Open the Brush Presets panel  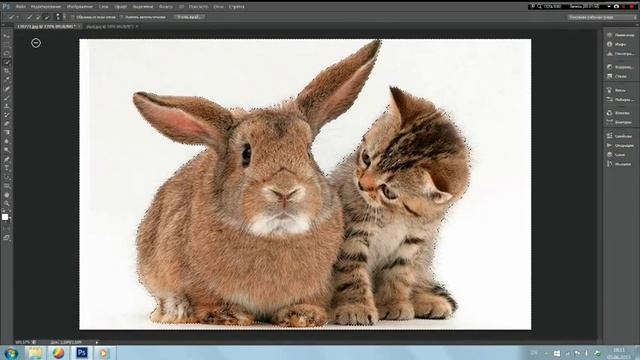click(620, 100)
